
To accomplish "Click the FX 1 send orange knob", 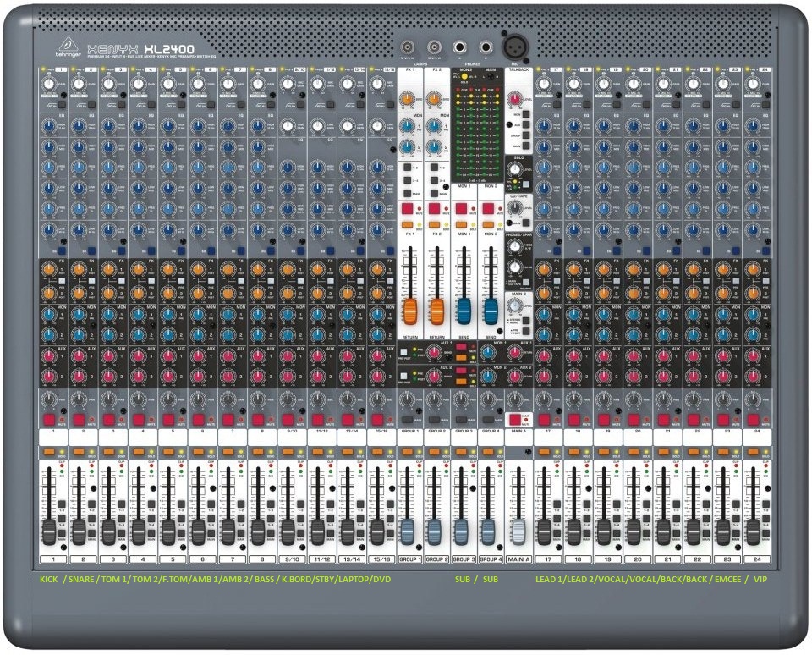I will point(409,99).
